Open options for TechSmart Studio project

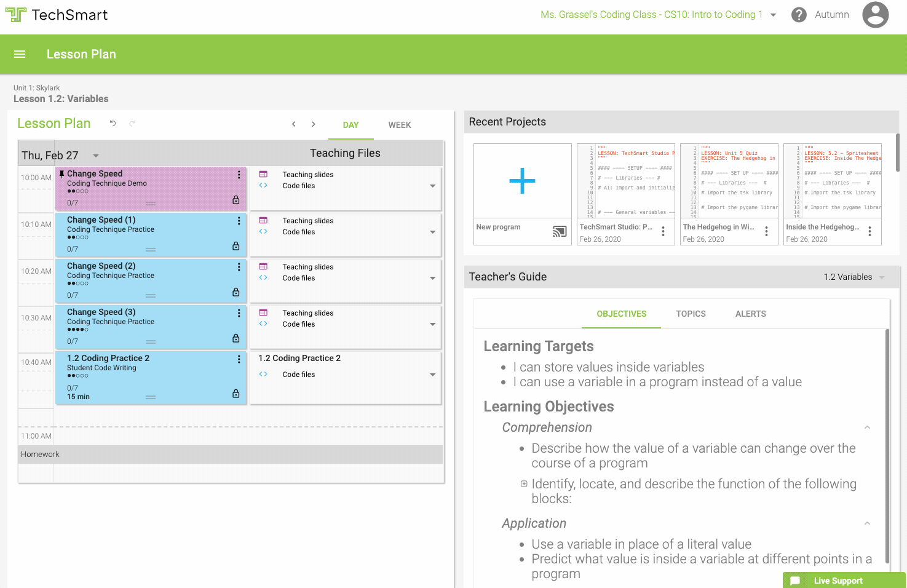[x=663, y=231]
